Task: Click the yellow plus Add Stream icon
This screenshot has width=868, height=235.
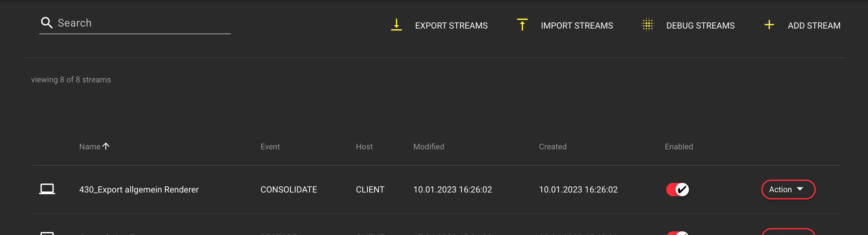Action: 769,25
